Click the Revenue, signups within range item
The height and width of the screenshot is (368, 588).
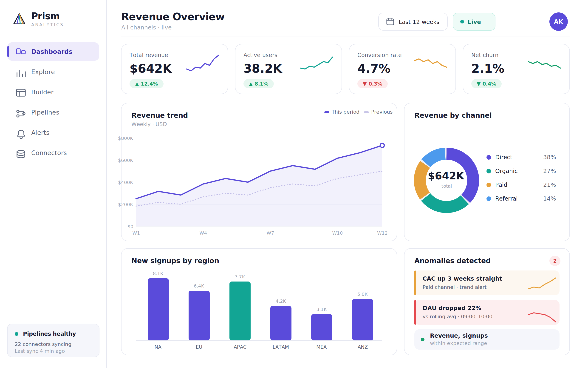point(487,339)
